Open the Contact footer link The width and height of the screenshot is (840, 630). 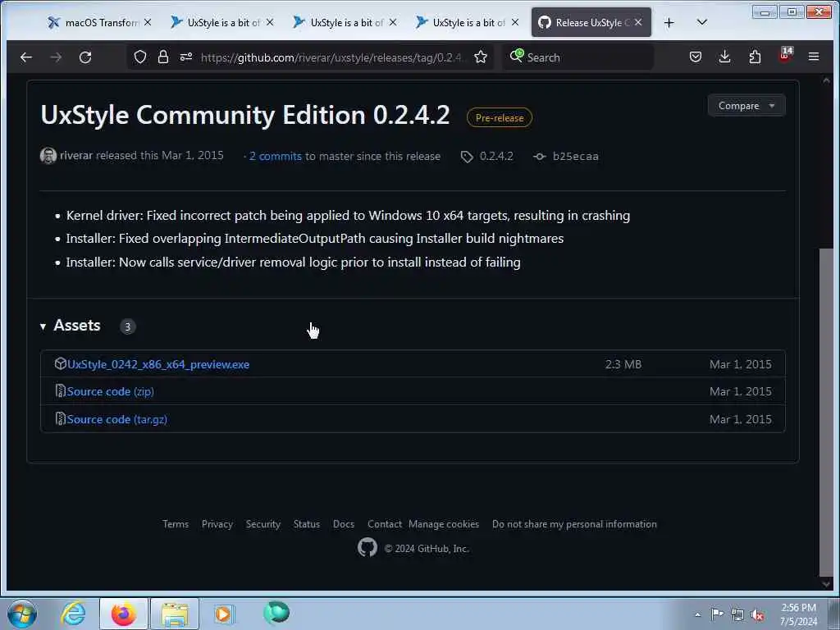click(x=385, y=524)
